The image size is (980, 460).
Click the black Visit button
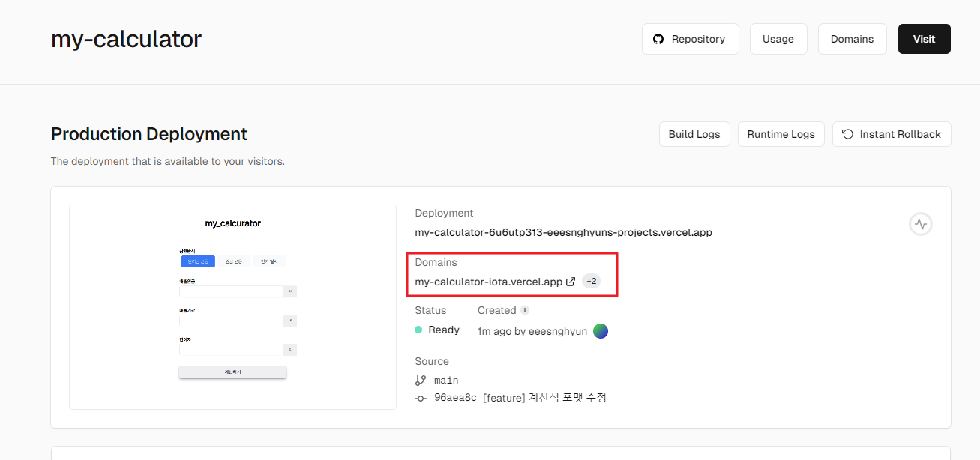[x=924, y=39]
